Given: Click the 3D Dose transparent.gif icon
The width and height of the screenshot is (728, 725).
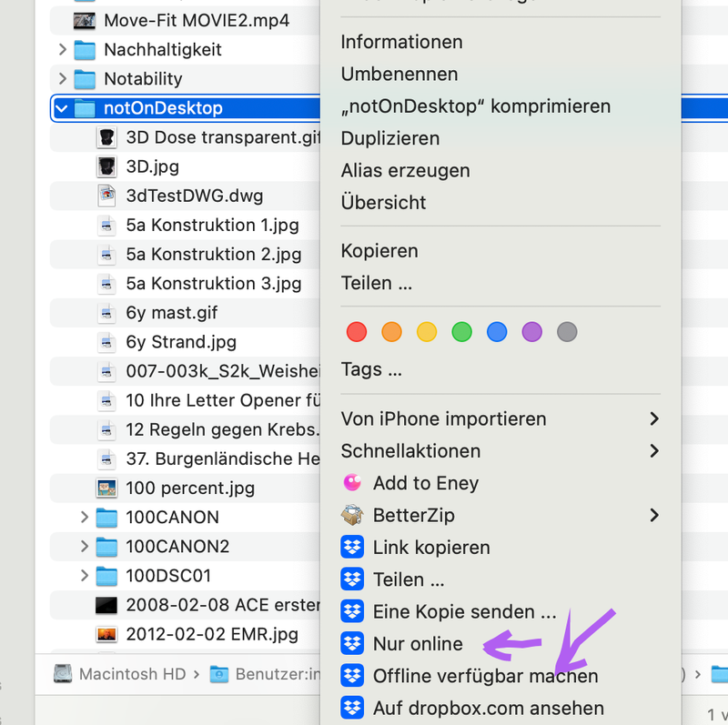Looking at the screenshot, I should (106, 137).
